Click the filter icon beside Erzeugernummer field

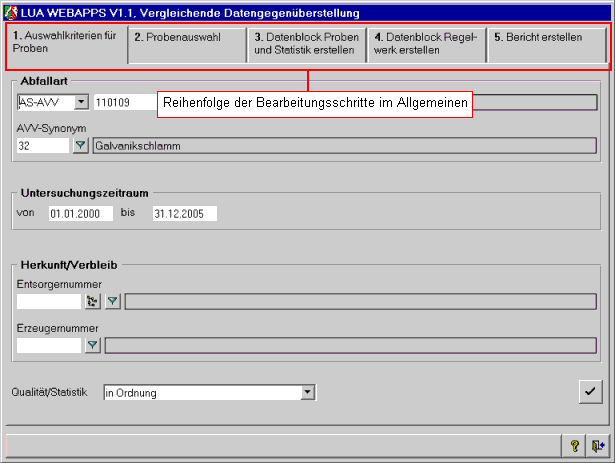click(93, 345)
